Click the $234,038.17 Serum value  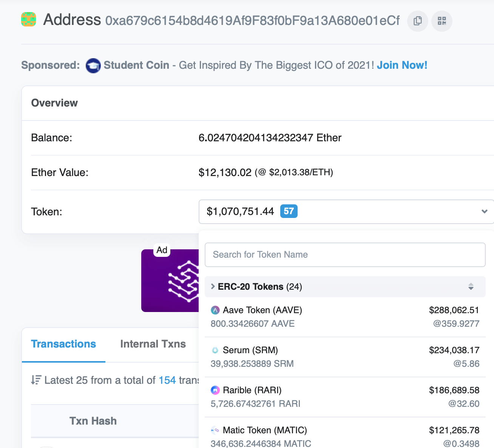(454, 350)
